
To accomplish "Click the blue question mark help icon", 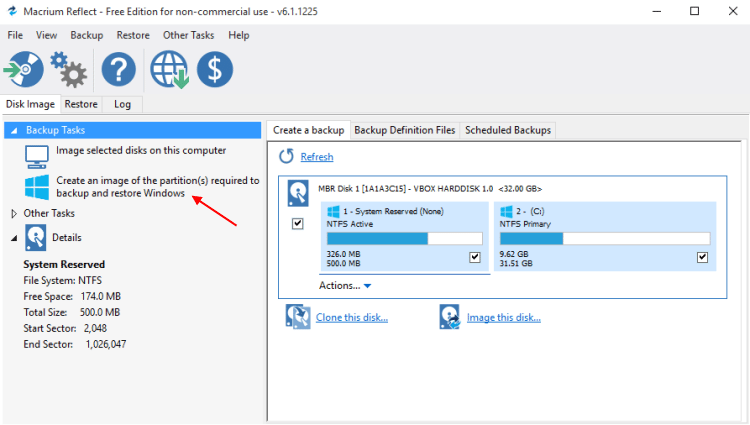I will (x=119, y=69).
